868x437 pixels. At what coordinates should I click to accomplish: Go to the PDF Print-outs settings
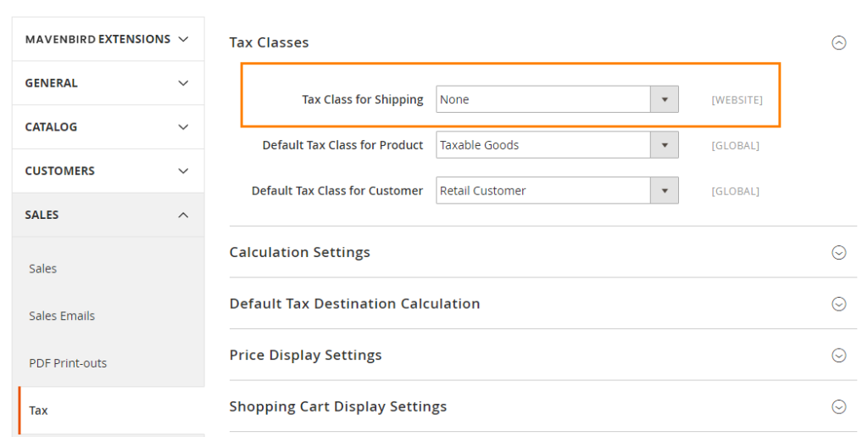(x=68, y=363)
